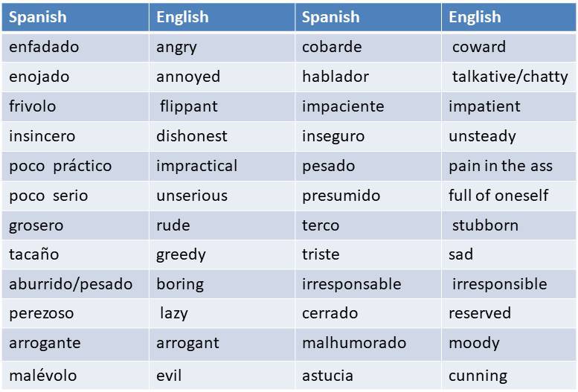
Task: Select the 'poco práctico' cell
Action: click(x=75, y=166)
